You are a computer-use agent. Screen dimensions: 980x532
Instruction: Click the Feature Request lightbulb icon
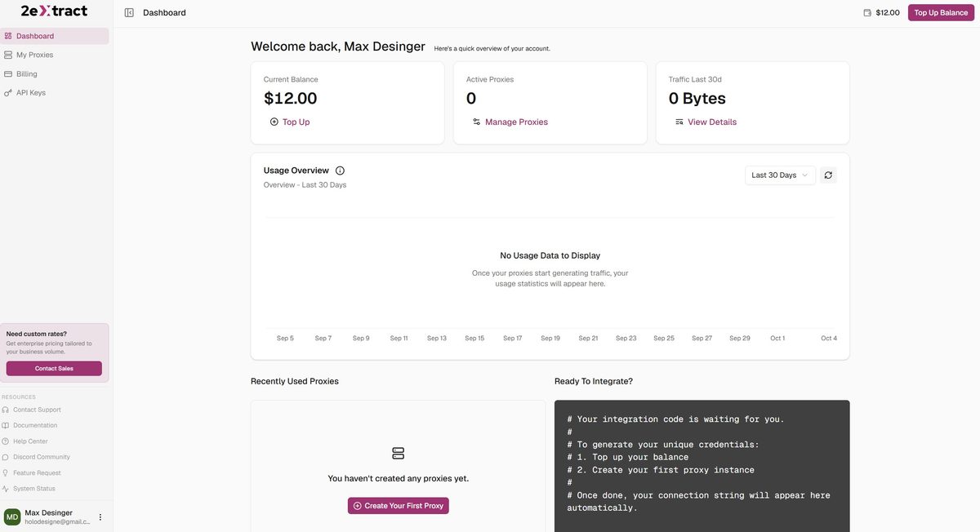(6, 473)
